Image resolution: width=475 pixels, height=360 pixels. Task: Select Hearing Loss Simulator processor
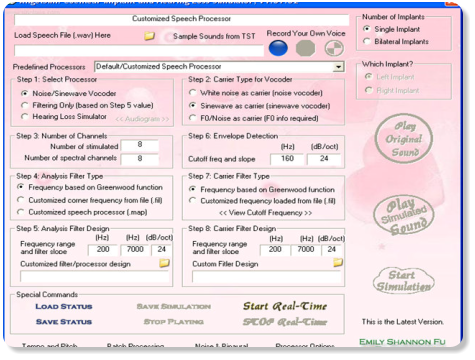(64, 117)
